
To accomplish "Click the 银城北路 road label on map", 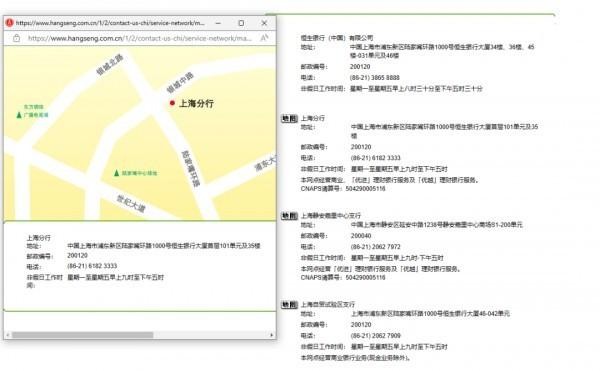I will (x=110, y=65).
